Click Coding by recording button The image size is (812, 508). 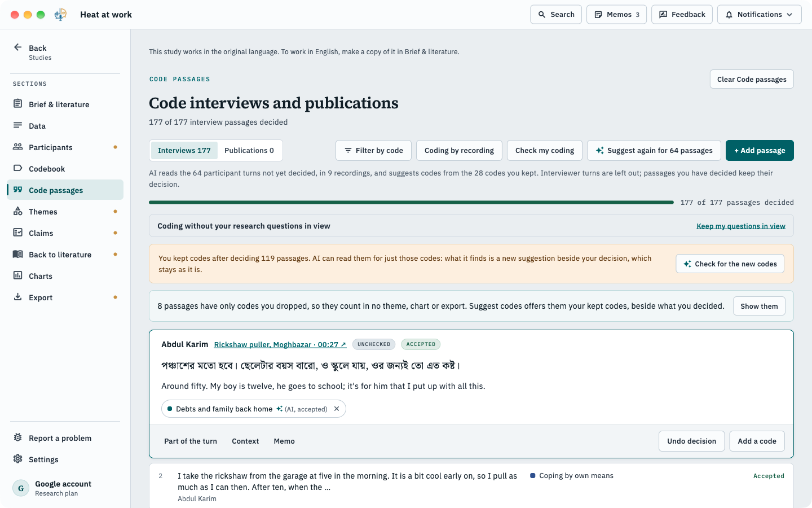click(459, 150)
